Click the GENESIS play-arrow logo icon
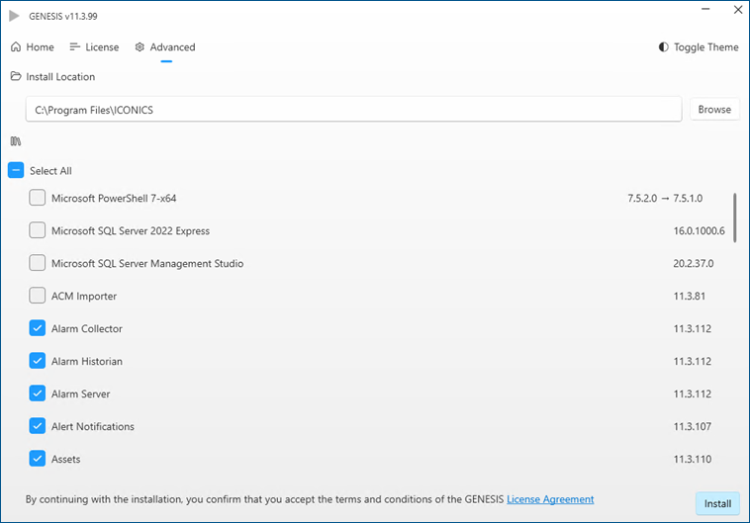The image size is (750, 523). [14, 16]
